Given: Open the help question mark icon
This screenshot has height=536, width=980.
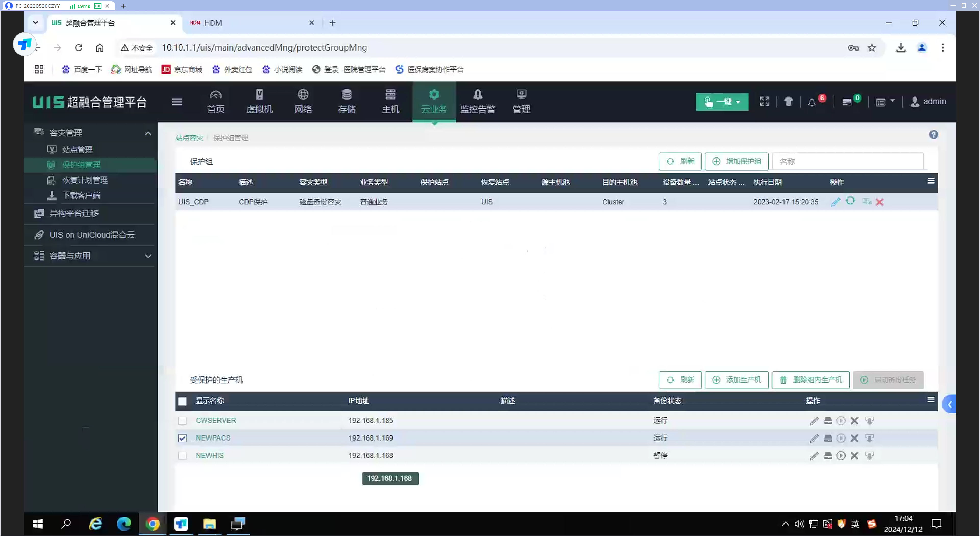Looking at the screenshot, I should 933,135.
